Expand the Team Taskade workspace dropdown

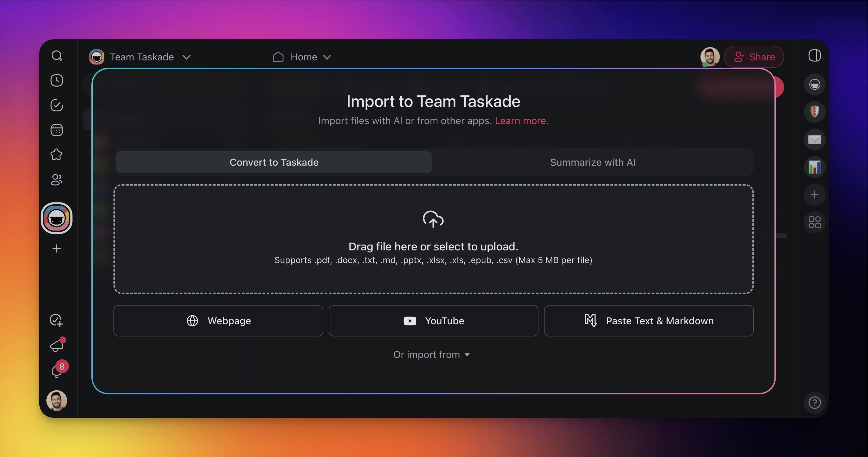(x=186, y=57)
